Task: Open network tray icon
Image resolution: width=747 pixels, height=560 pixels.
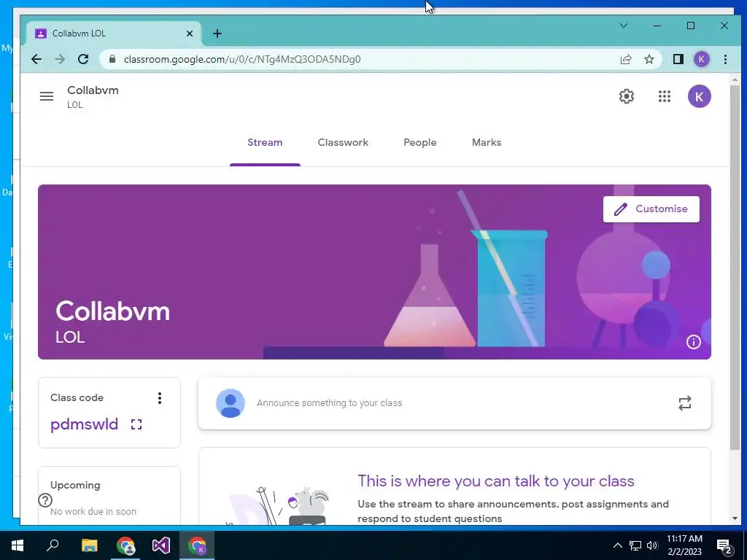Action: coord(635,545)
